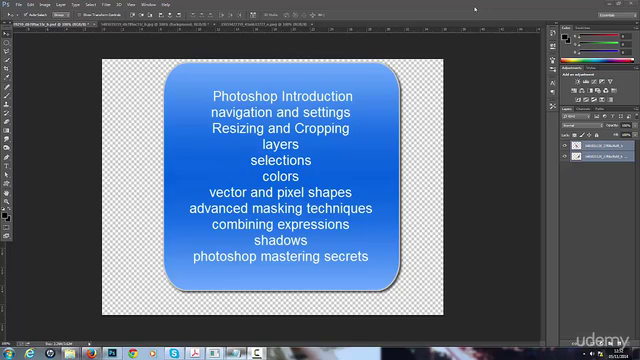
Task: Select the Elliptical Marquee tool
Action: coord(6,42)
